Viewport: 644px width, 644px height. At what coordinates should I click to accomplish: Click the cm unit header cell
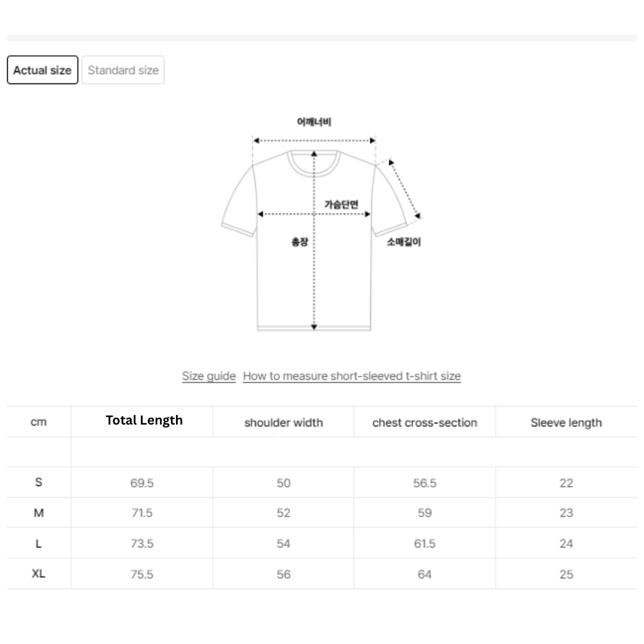39,422
